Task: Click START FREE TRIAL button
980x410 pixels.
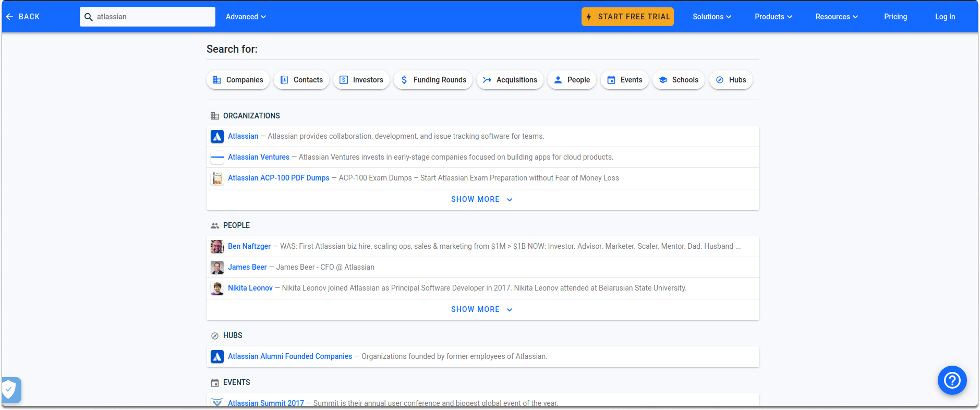Action: coord(627,17)
